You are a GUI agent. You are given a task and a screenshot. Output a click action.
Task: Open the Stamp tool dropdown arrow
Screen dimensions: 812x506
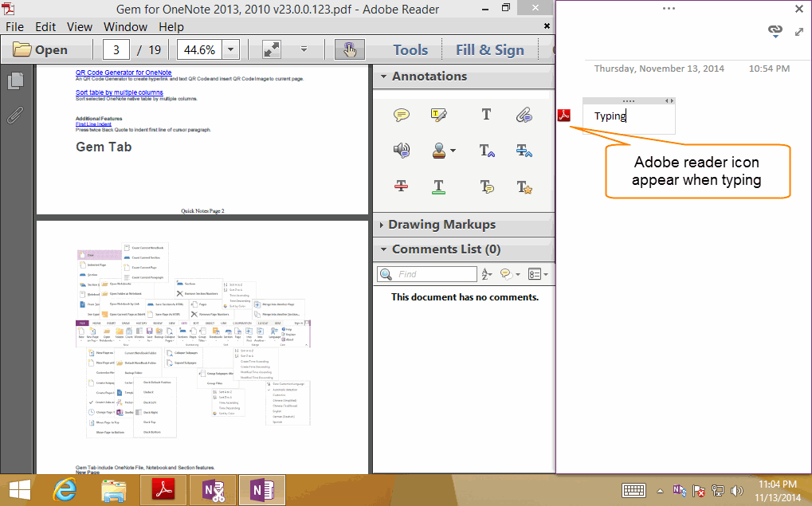coord(453,151)
